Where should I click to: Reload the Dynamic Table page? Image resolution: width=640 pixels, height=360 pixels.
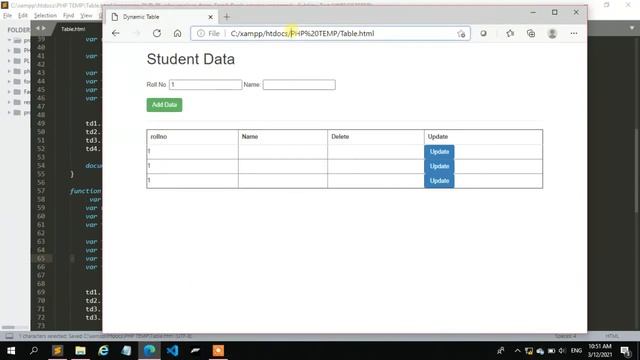point(157,33)
